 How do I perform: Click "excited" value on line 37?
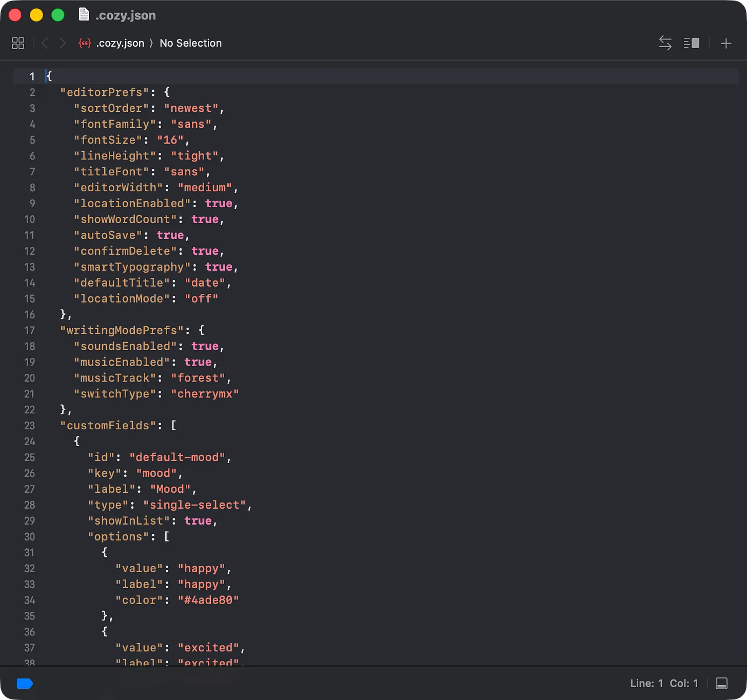(x=208, y=648)
